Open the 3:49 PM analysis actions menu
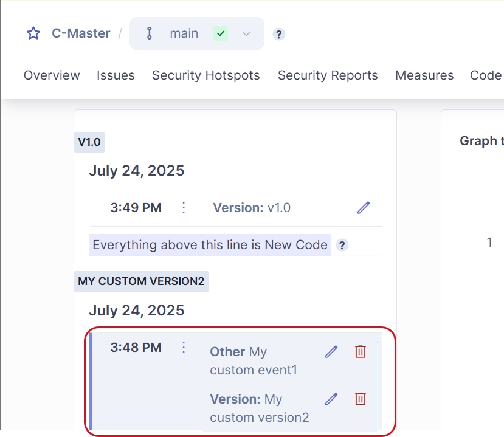Viewport: 504px width, 437px height. [184, 208]
